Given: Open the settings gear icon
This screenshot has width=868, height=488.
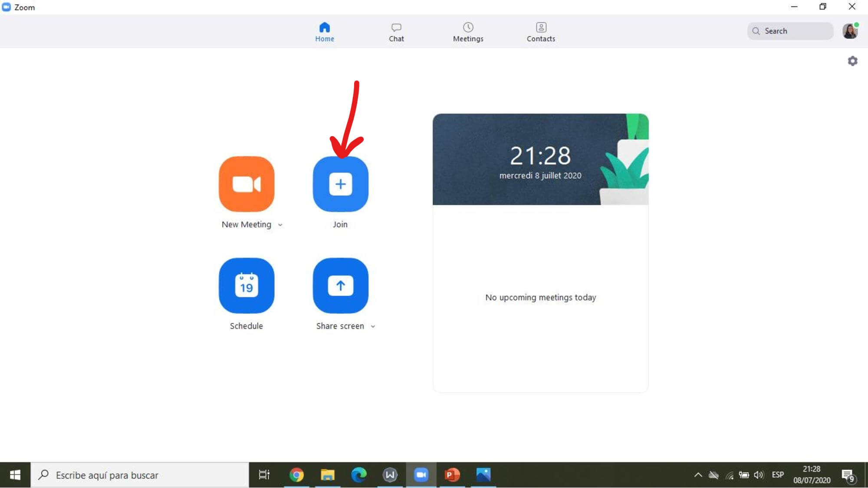Looking at the screenshot, I should pos(852,61).
